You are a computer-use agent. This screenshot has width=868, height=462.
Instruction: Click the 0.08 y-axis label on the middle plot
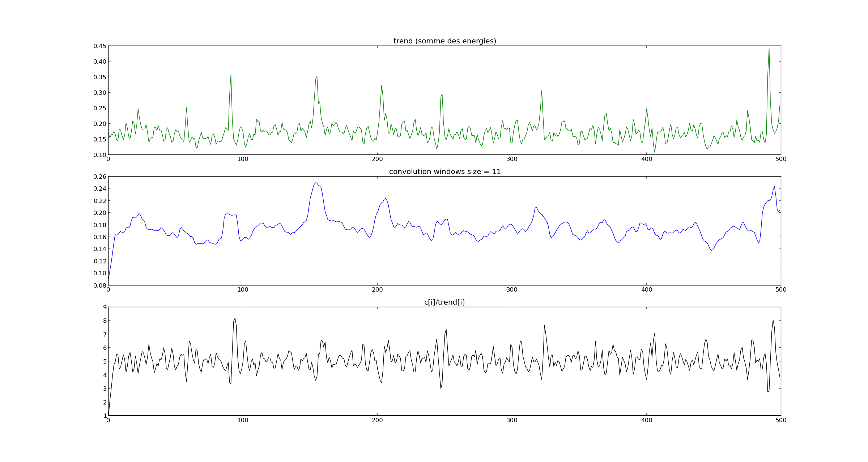click(x=100, y=285)
